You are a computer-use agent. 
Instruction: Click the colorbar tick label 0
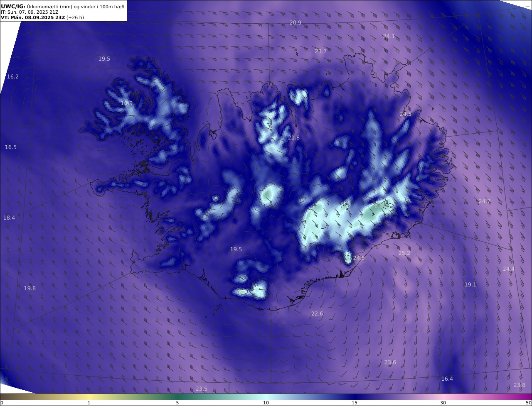click(2, 403)
